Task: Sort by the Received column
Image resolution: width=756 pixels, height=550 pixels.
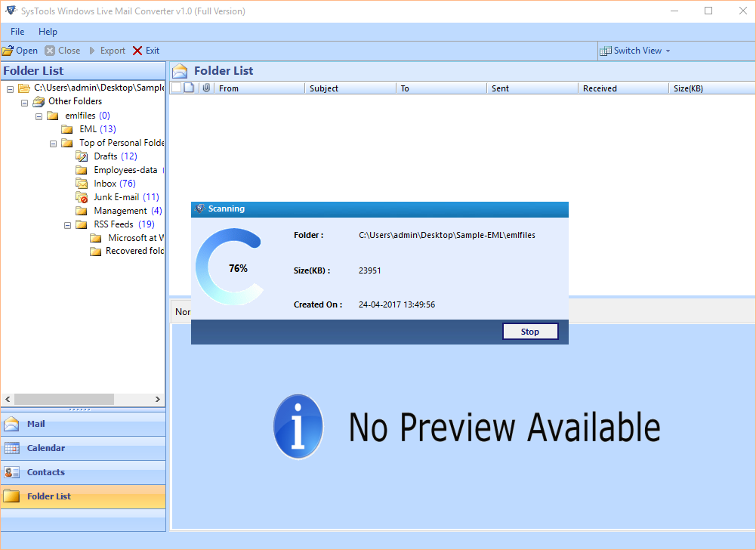Action: click(x=623, y=88)
